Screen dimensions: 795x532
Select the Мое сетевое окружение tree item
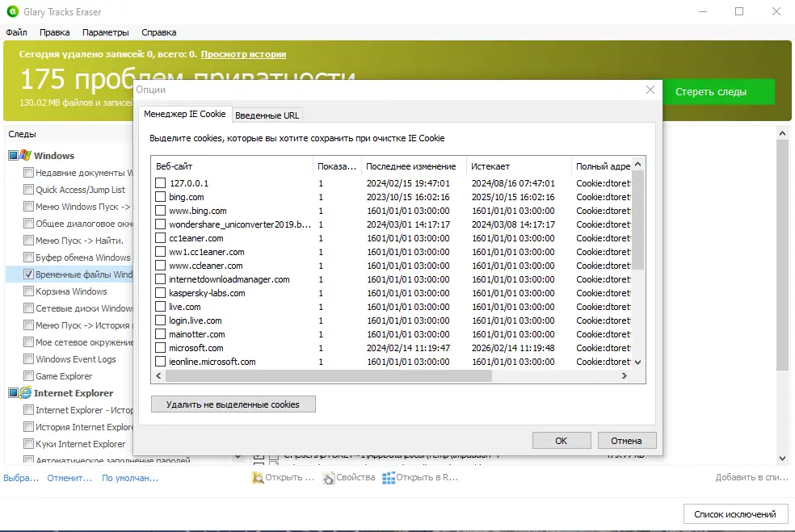pyautogui.click(x=84, y=342)
